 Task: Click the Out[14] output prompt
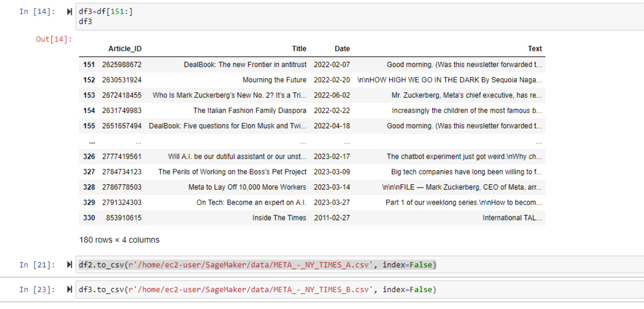click(x=54, y=39)
